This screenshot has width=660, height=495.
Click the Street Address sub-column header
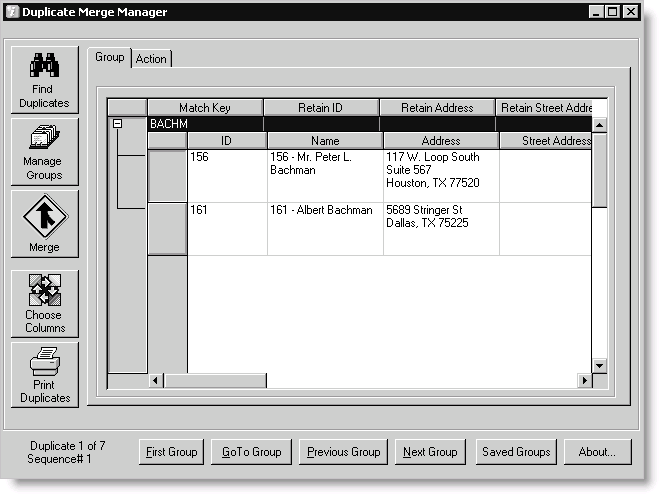[546, 141]
